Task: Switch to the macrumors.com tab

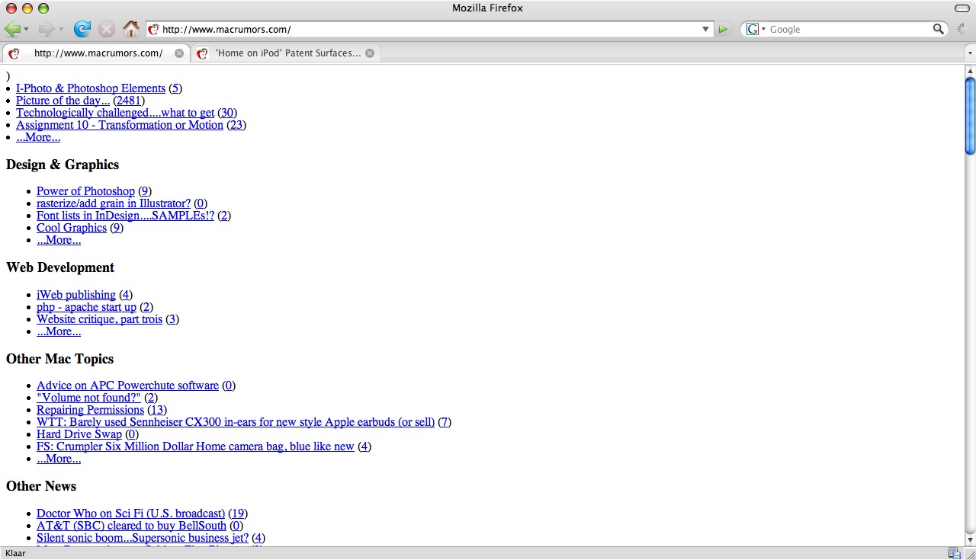Action: pos(95,53)
